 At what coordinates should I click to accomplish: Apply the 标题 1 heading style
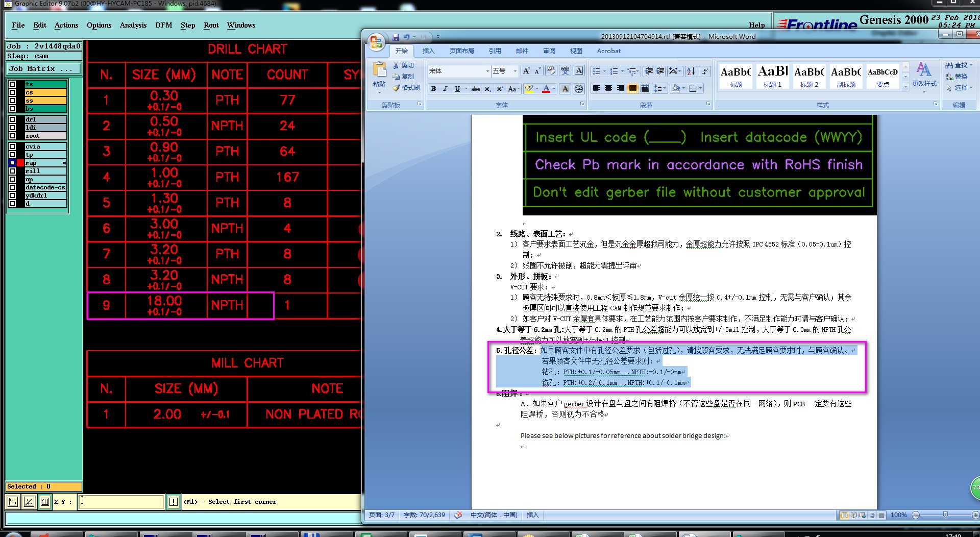[x=772, y=76]
